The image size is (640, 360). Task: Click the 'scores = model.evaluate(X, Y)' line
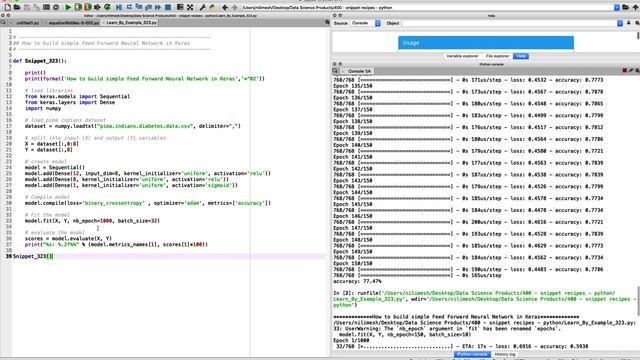(68, 238)
